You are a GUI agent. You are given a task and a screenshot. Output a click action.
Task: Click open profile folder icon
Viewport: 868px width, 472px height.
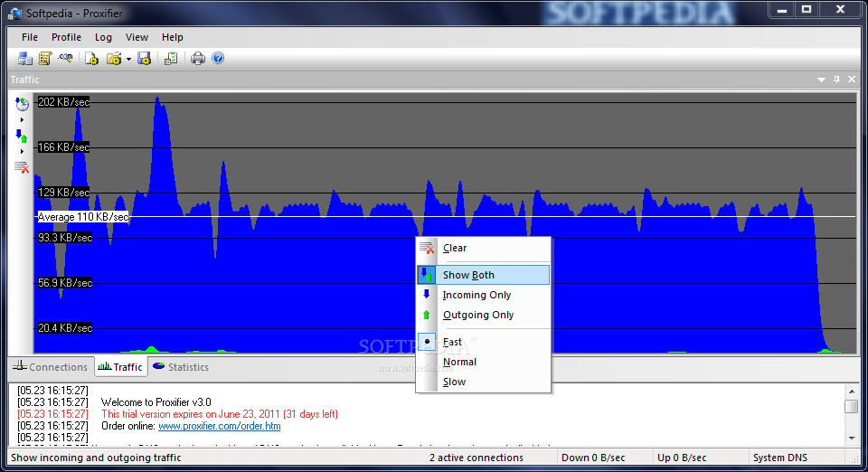[x=114, y=58]
